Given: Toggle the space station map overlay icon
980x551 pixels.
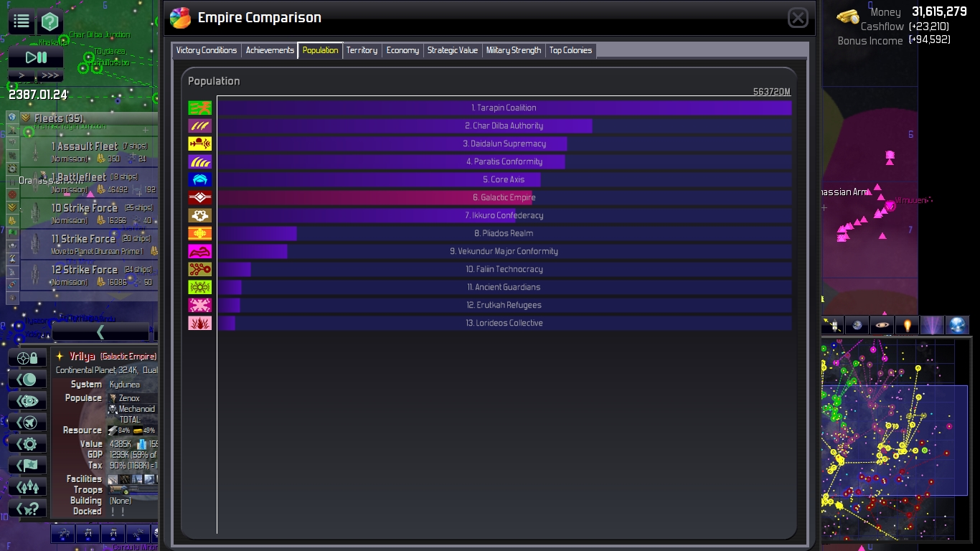Looking at the screenshot, I should point(832,325).
